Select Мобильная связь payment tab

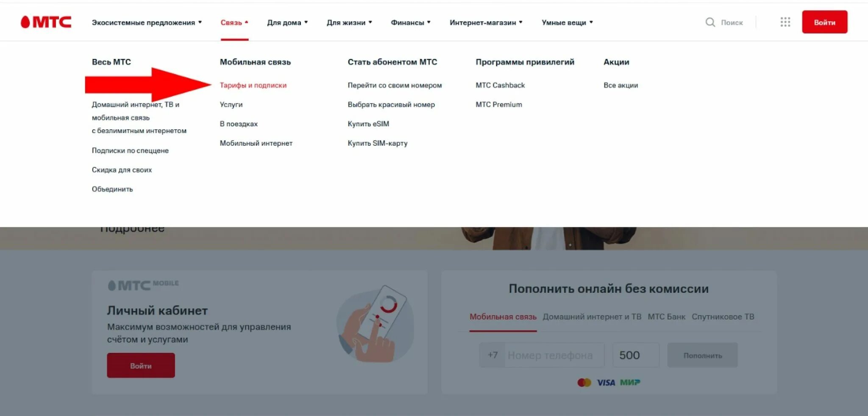point(503,317)
